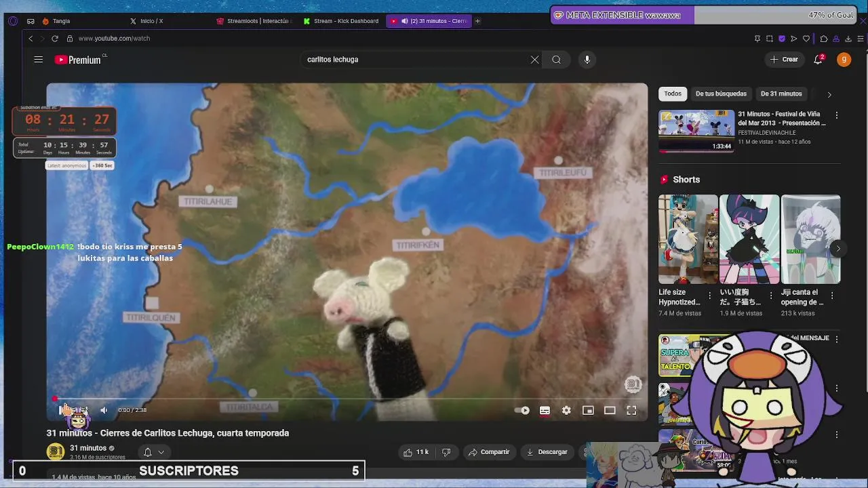Screen dimensions: 868x488
Task: Open the browser extensions cube icon
Action: (x=823, y=39)
